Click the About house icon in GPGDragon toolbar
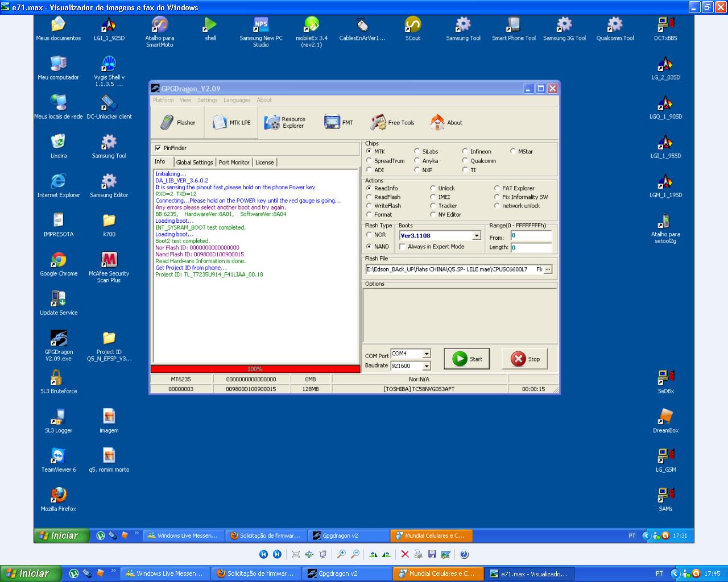The width and height of the screenshot is (728, 582). pos(437,122)
